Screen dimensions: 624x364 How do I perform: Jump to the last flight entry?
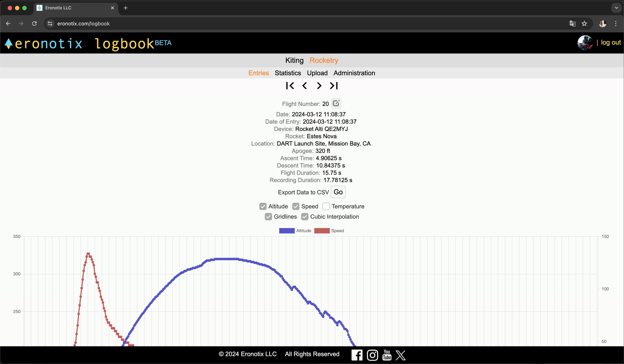(334, 86)
